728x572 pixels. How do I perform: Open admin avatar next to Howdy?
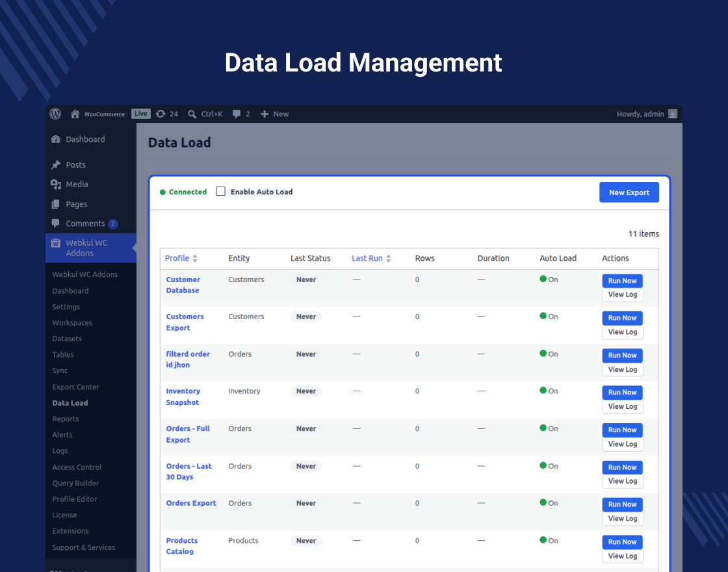pyautogui.click(x=672, y=114)
